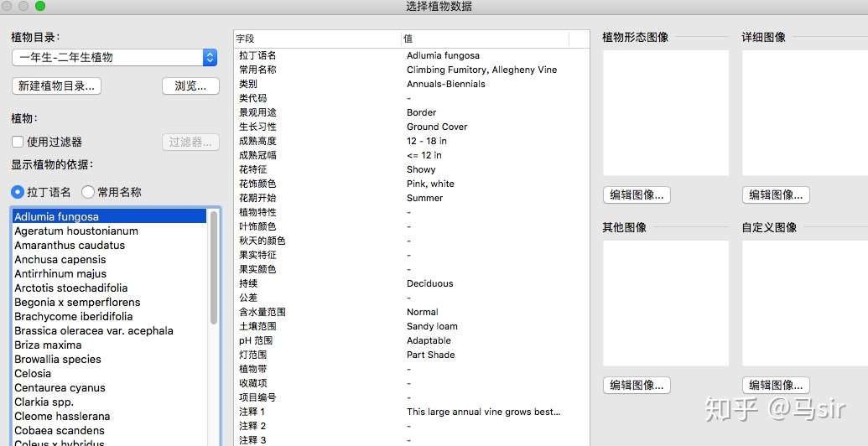Screen dimensions: 868x446
Task: Click the 花饰颜色 field row
Action: click(412, 184)
